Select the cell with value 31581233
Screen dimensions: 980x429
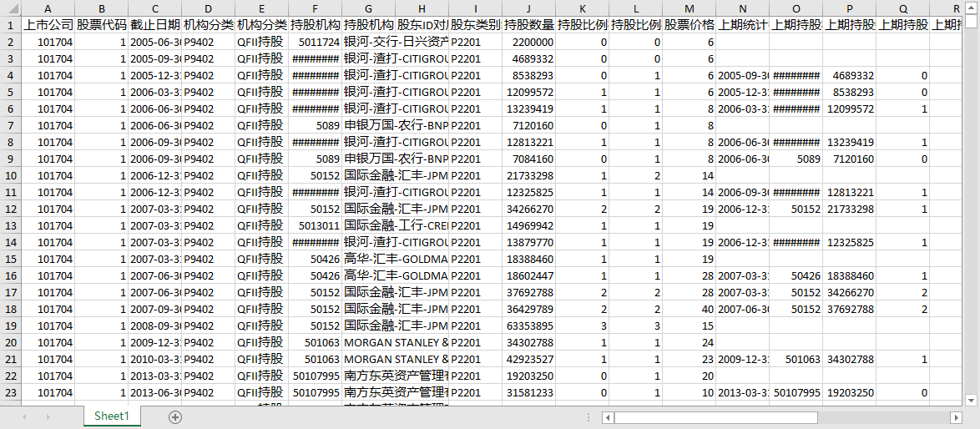[528, 393]
